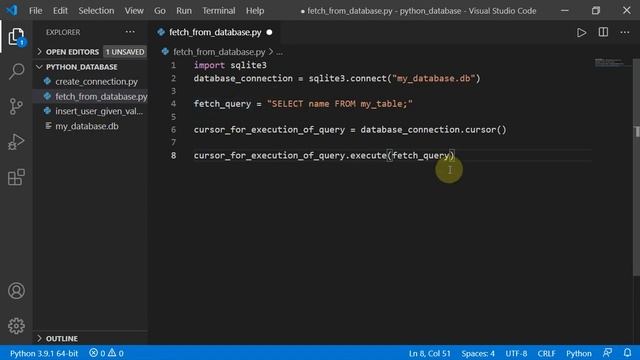Click the EXPLORER panel title
The image size is (640, 360).
click(63, 32)
